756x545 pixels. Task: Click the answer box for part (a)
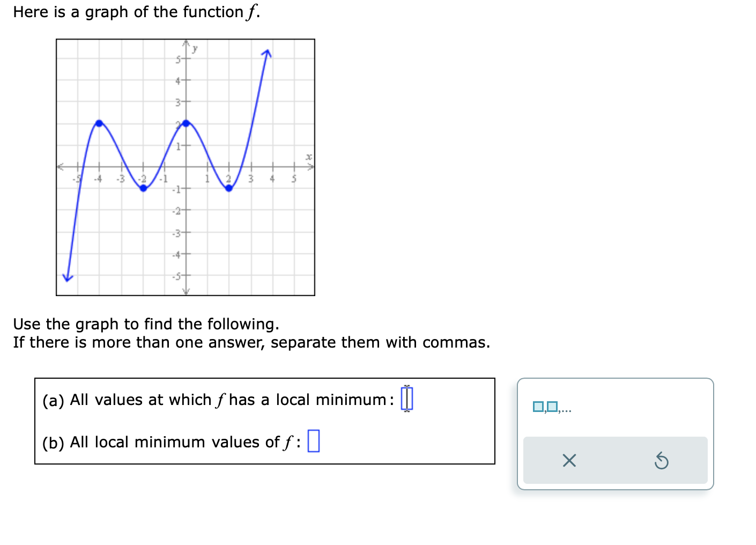click(x=407, y=397)
